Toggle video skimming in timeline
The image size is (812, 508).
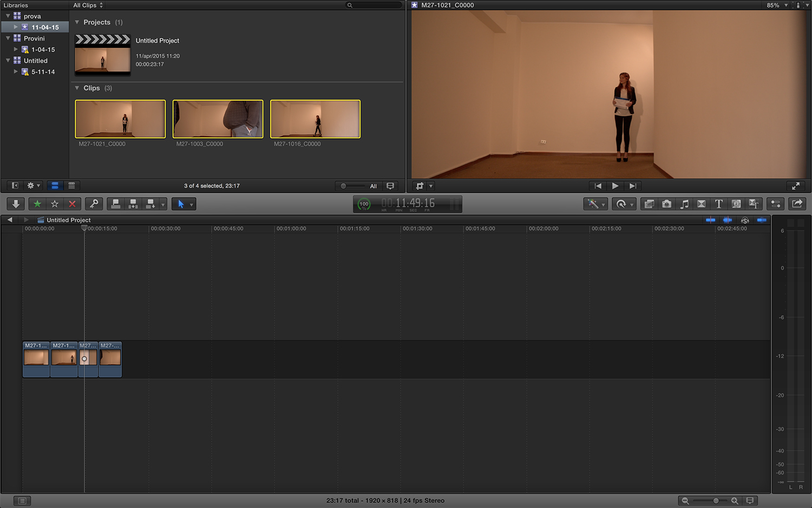711,220
